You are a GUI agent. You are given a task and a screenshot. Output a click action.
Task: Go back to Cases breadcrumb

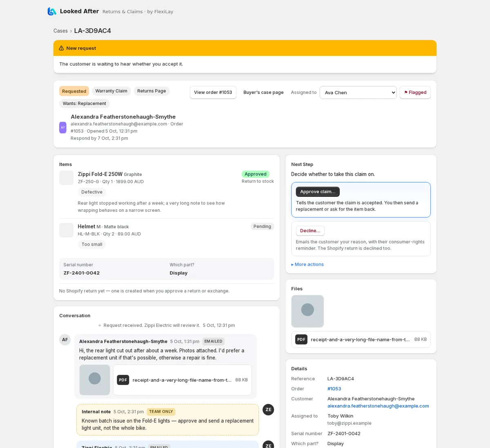click(60, 31)
